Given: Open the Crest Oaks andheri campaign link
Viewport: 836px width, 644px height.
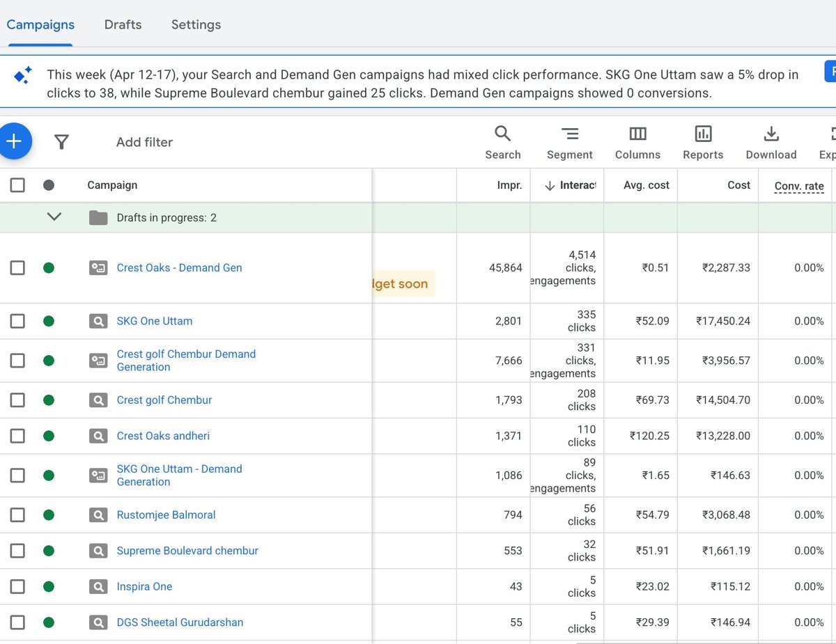Looking at the screenshot, I should point(163,436).
